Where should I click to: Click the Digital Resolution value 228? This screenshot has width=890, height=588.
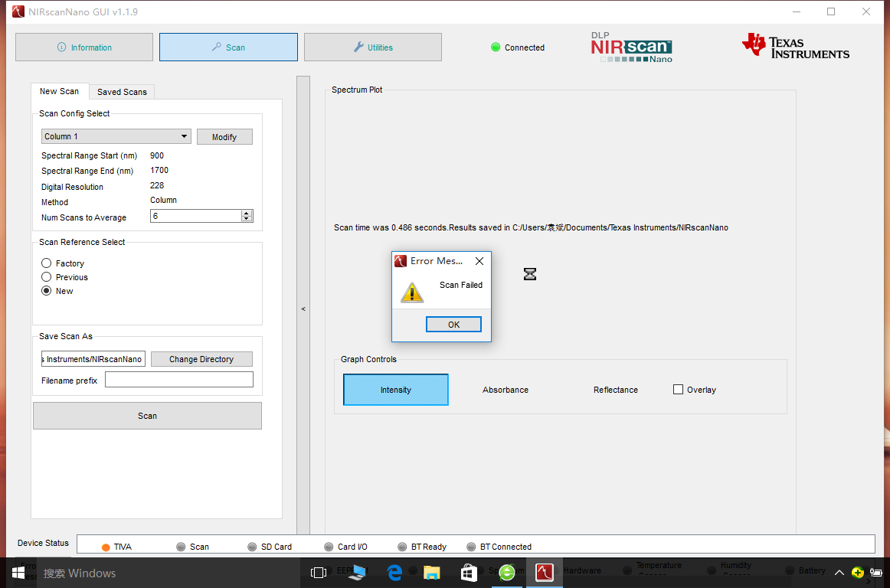pos(157,185)
